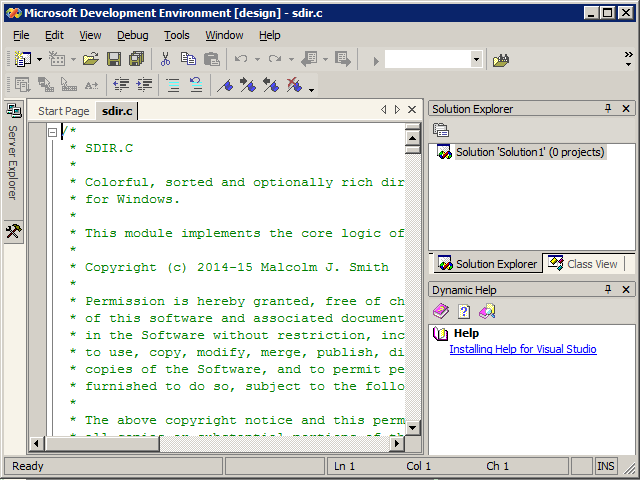
Task: Toggle auto-hide pin on Dynamic Help
Action: point(608,289)
